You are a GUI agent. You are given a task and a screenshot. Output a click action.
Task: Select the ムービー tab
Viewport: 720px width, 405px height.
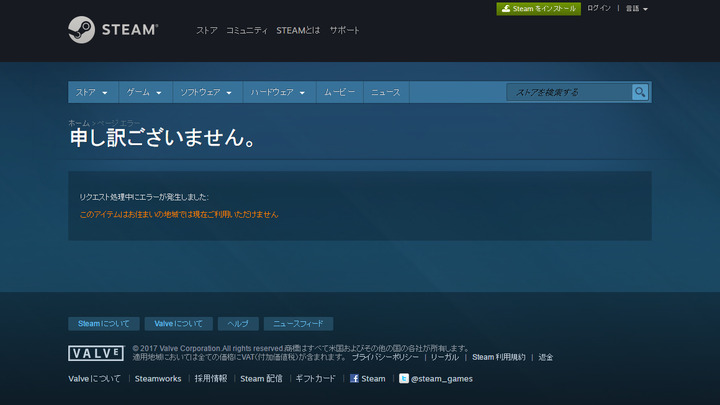(x=340, y=92)
